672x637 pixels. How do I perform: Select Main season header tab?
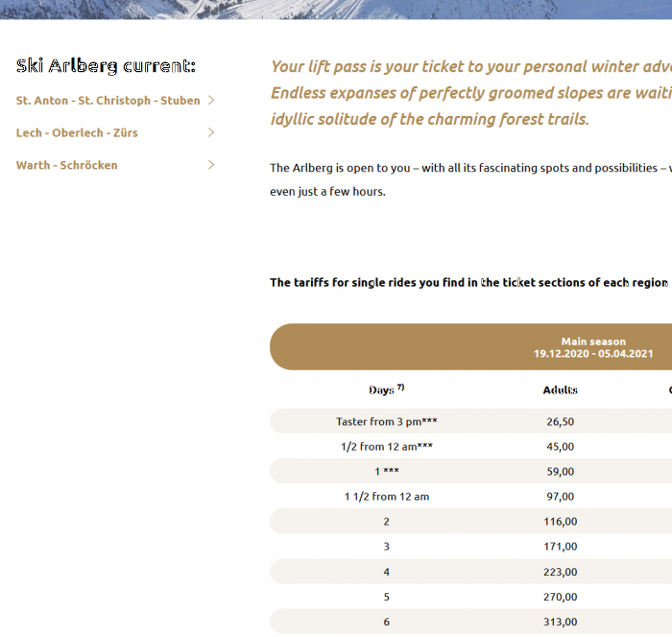point(470,347)
